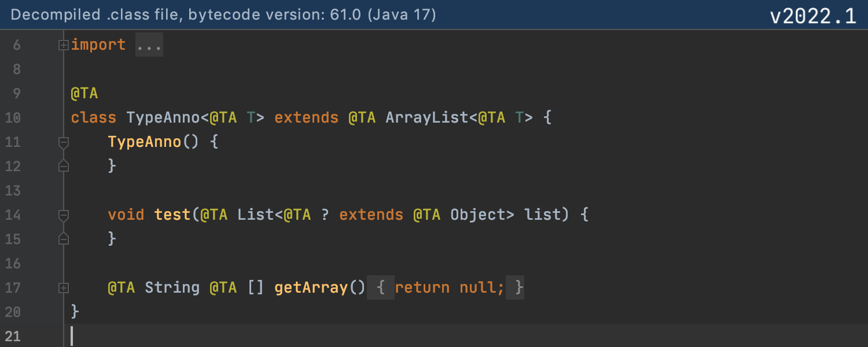Click the String return type of getArray
868x347 pixels.
point(172,287)
